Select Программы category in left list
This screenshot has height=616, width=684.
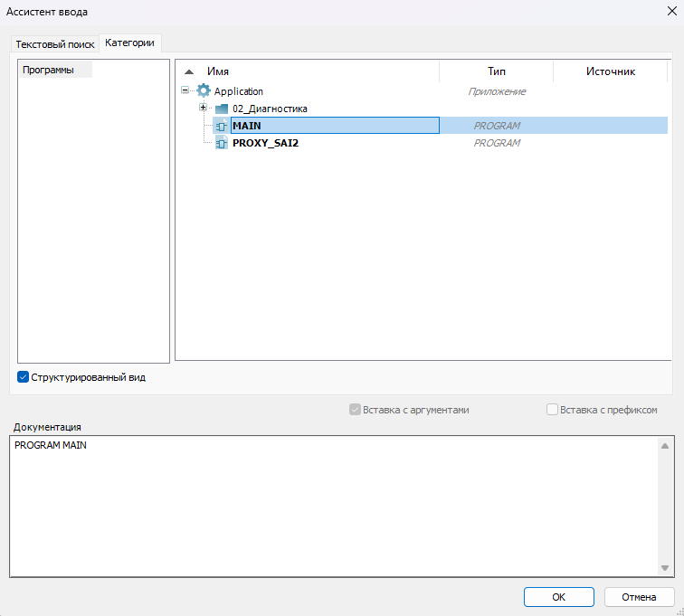(x=49, y=71)
